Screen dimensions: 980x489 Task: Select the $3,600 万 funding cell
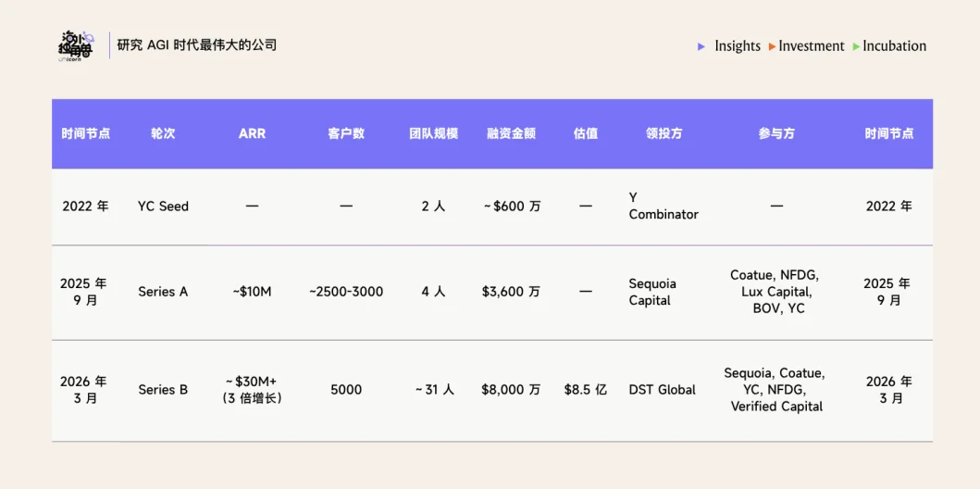pyautogui.click(x=511, y=292)
